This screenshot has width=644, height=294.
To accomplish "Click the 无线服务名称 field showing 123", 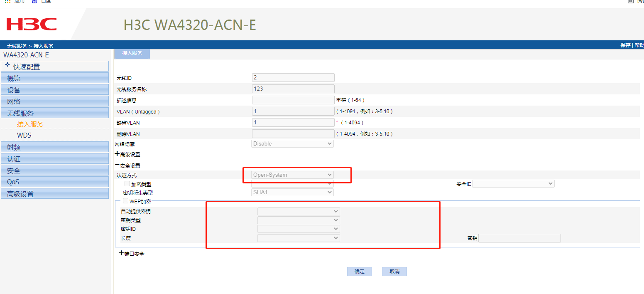I will pos(293,89).
